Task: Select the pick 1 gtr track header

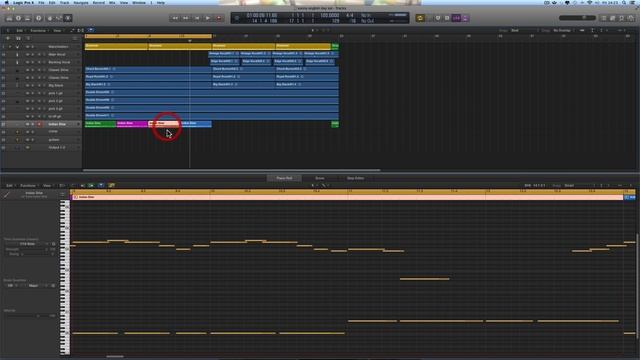Action: coord(41,93)
